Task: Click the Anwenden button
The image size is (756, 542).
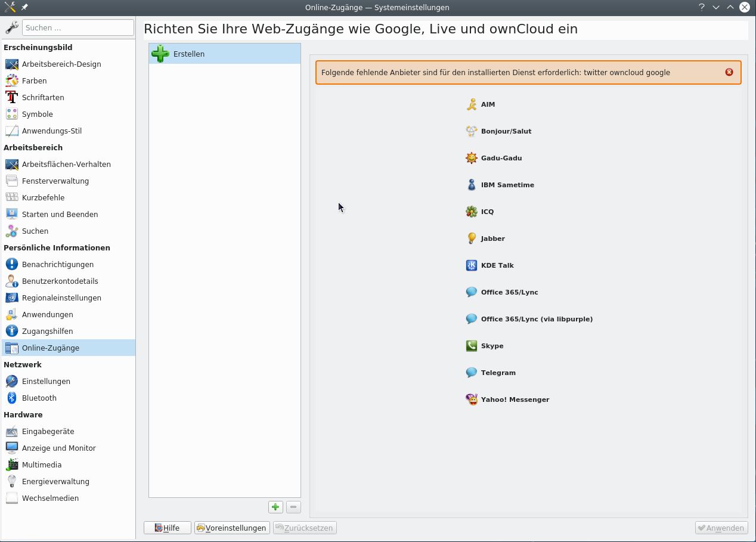Action: (721, 528)
